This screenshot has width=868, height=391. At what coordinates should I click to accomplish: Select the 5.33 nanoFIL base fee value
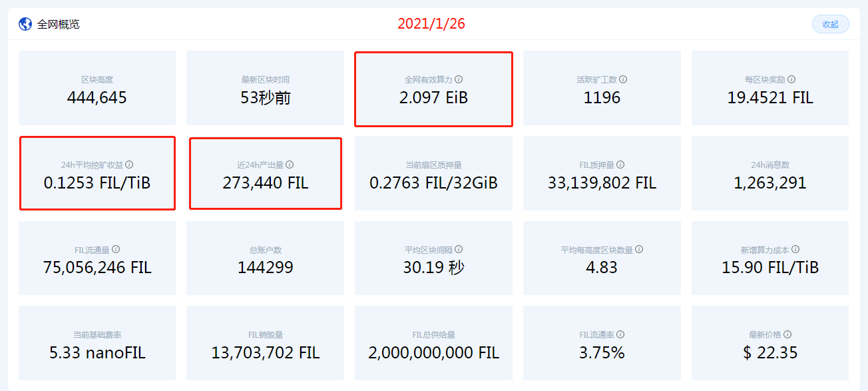pos(97,353)
